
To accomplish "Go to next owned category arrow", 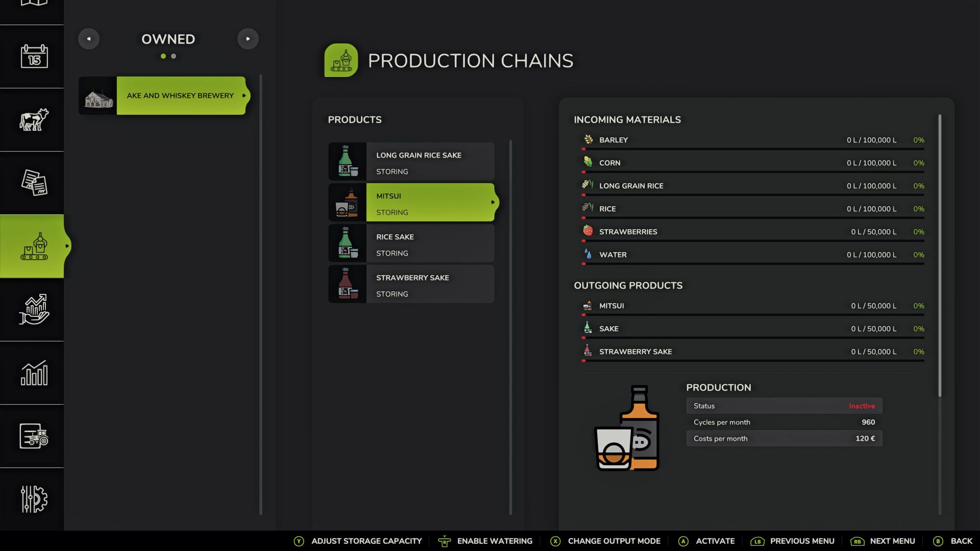I will (x=248, y=39).
